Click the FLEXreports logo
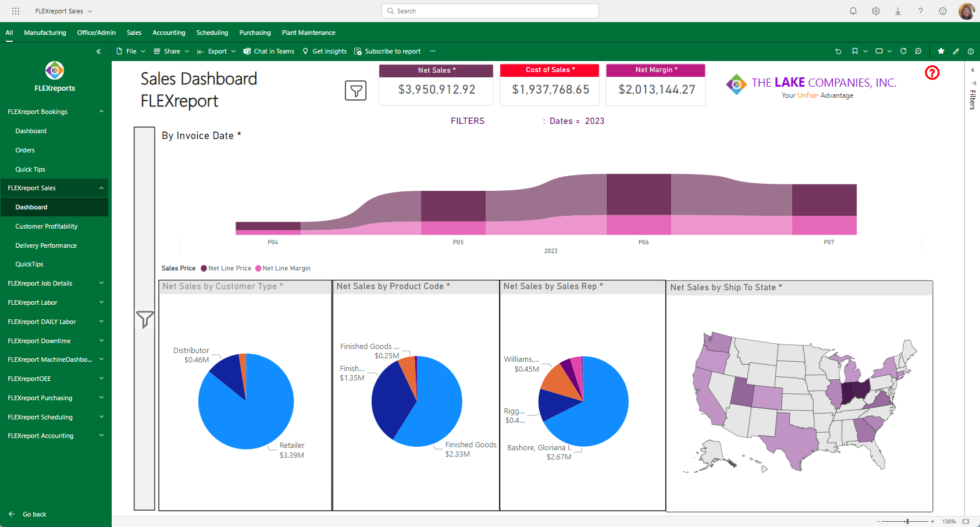Viewport: 980px width, 527px height. 55,70
